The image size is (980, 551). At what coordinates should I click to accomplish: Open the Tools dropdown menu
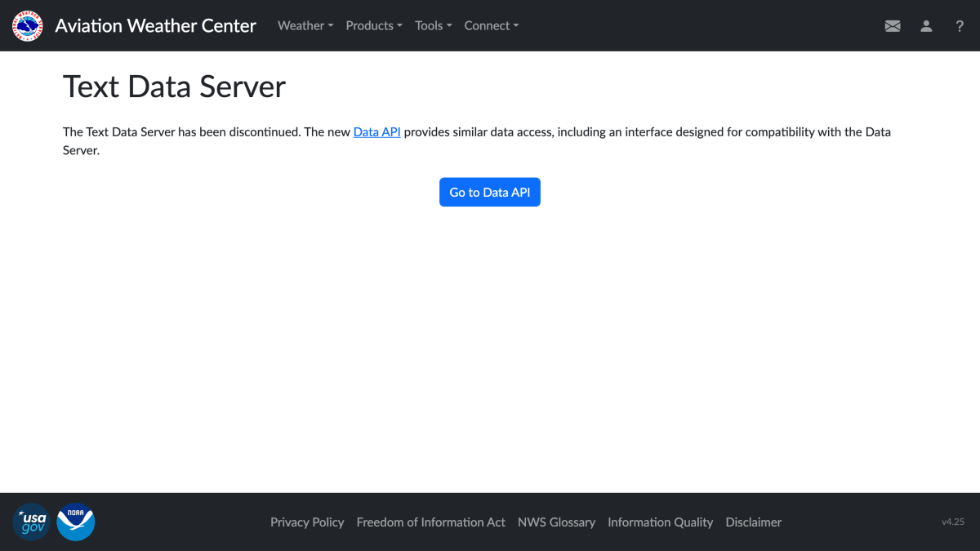click(434, 25)
